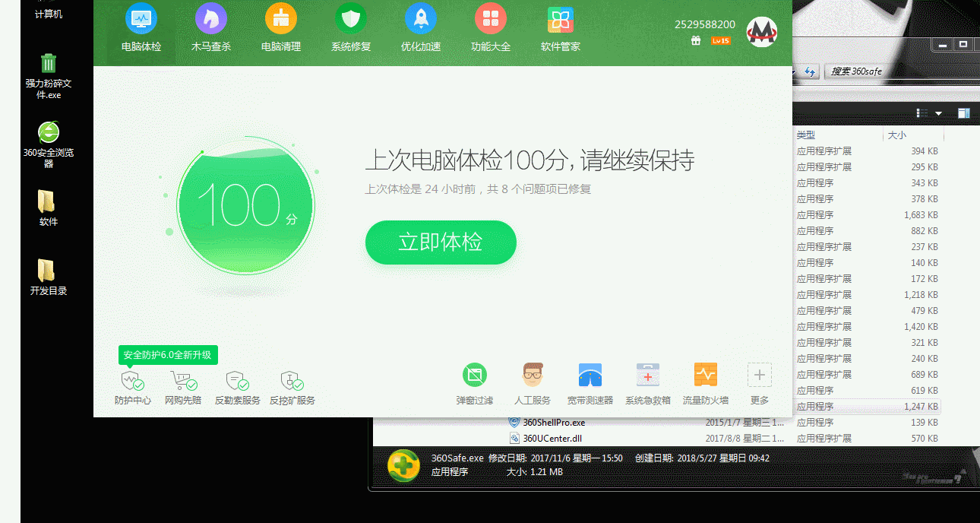This screenshot has height=523, width=980.
Task: Click the 大小: 1.21 MB detail text
Action: pos(535,472)
